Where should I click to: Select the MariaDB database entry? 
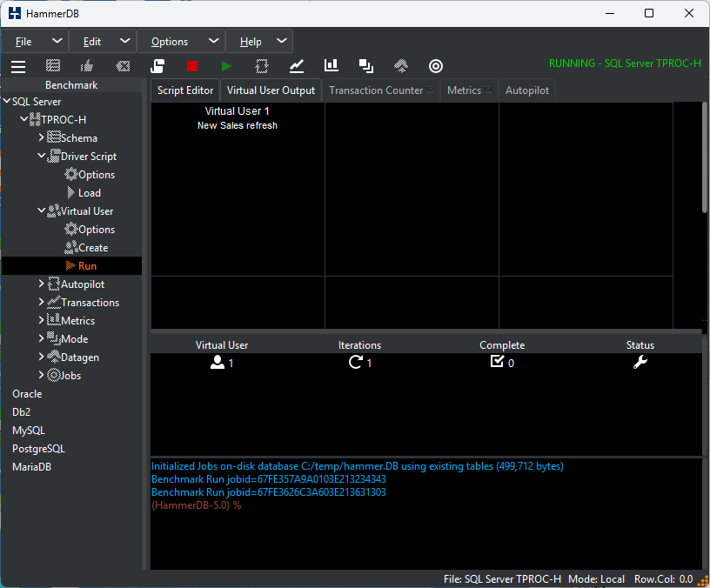tap(31, 467)
